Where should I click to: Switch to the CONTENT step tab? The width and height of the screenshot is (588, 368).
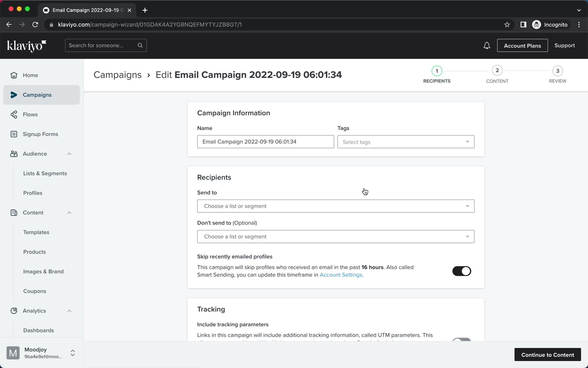click(x=497, y=74)
